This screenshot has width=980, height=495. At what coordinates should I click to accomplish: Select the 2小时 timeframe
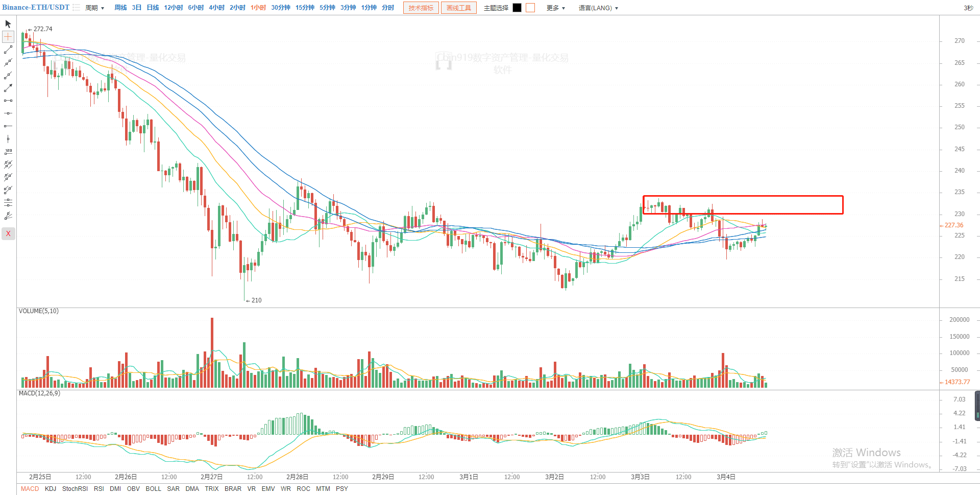(237, 8)
